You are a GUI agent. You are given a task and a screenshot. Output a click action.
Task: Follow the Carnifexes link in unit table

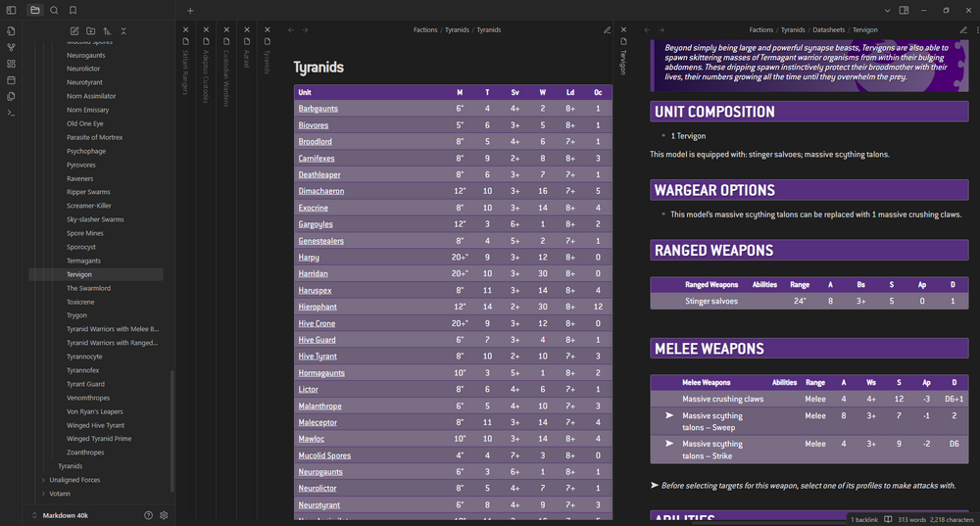coord(317,159)
